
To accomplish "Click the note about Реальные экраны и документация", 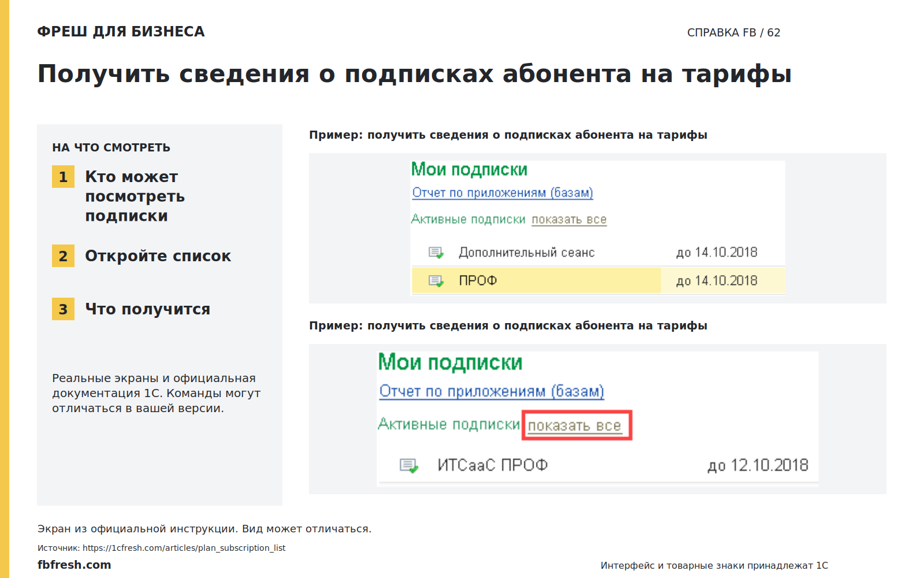I will click(157, 393).
